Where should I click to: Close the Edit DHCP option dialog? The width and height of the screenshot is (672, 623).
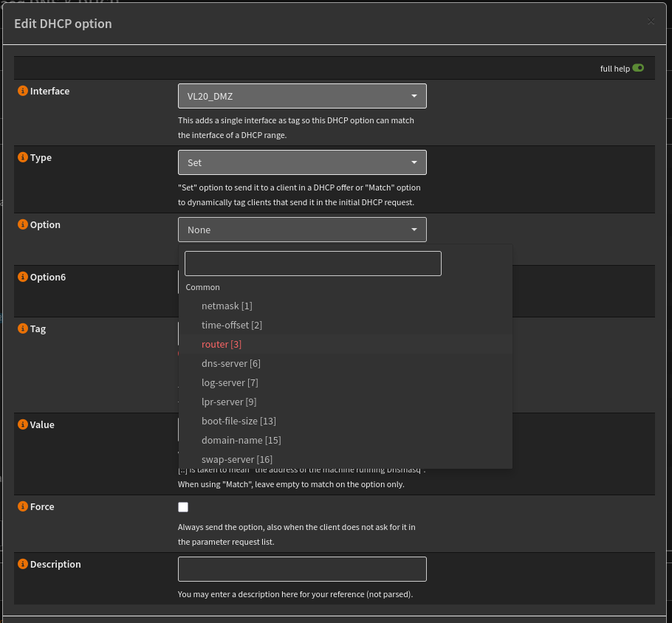651,21
